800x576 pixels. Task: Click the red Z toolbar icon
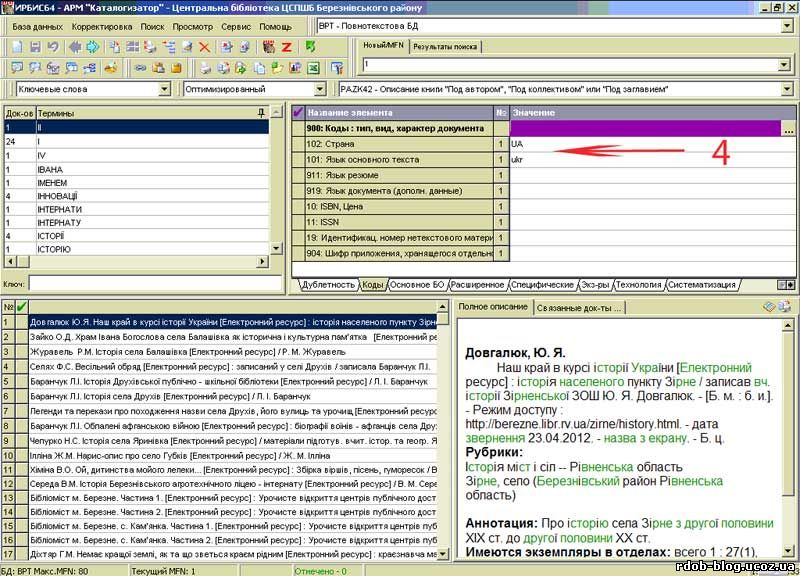[x=286, y=47]
